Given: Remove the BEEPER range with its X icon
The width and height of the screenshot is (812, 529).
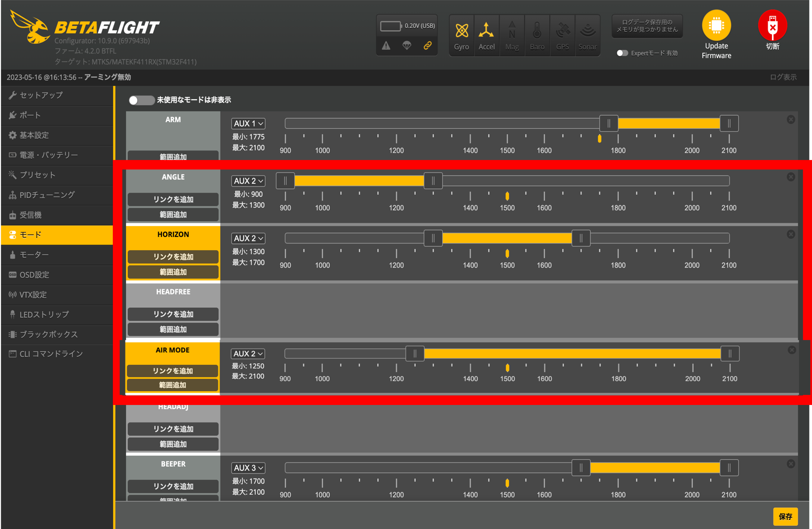Looking at the screenshot, I should (x=791, y=464).
